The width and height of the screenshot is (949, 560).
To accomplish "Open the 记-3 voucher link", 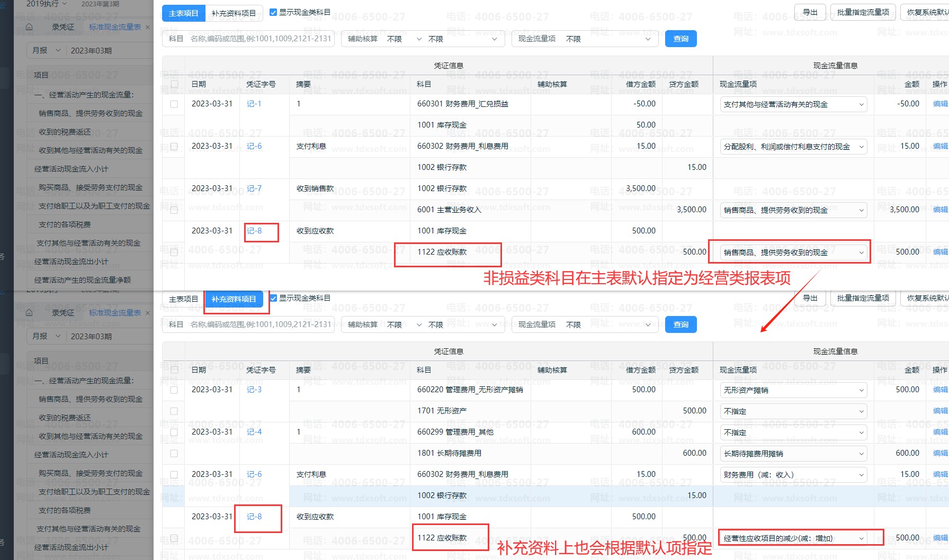I will (x=254, y=390).
